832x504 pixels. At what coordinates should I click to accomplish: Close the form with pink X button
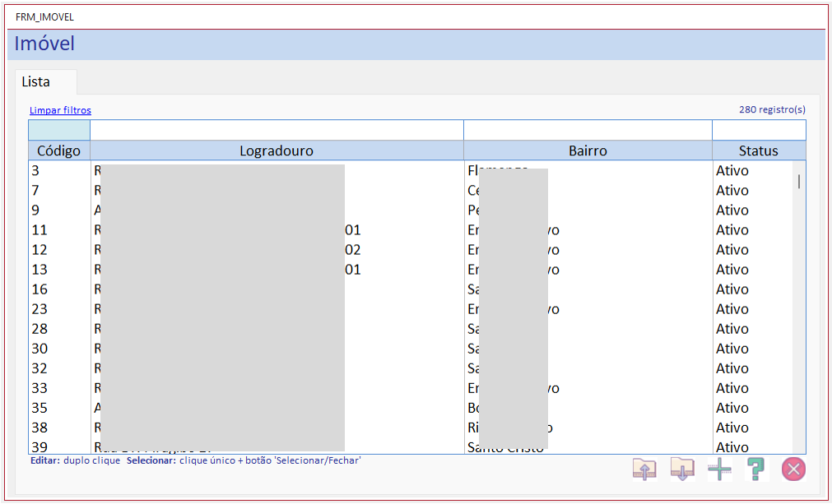click(x=794, y=469)
